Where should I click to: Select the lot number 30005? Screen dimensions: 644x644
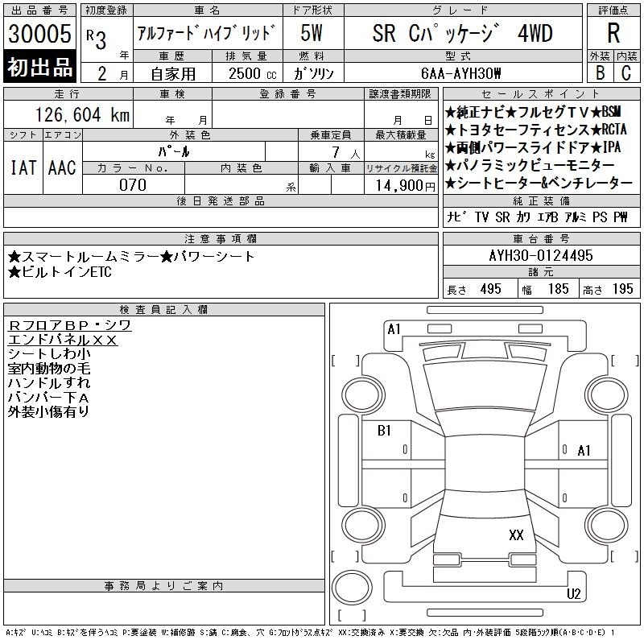click(40, 35)
